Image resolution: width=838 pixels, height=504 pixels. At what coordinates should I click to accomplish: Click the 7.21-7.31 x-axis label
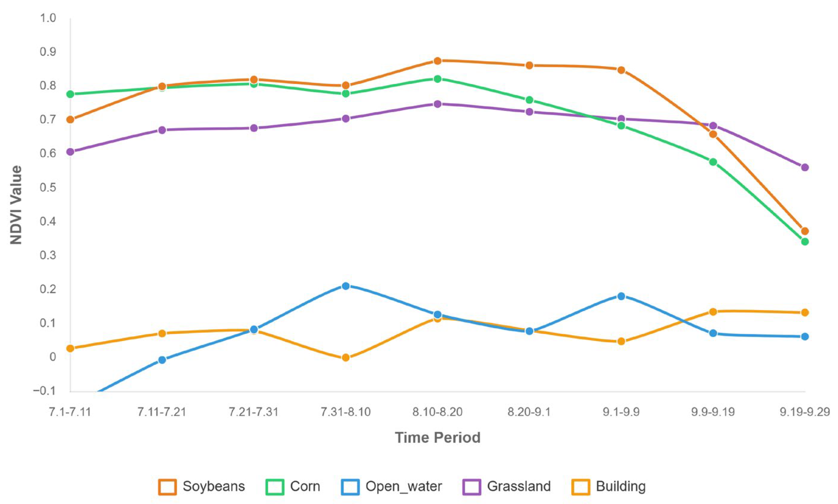(x=253, y=412)
